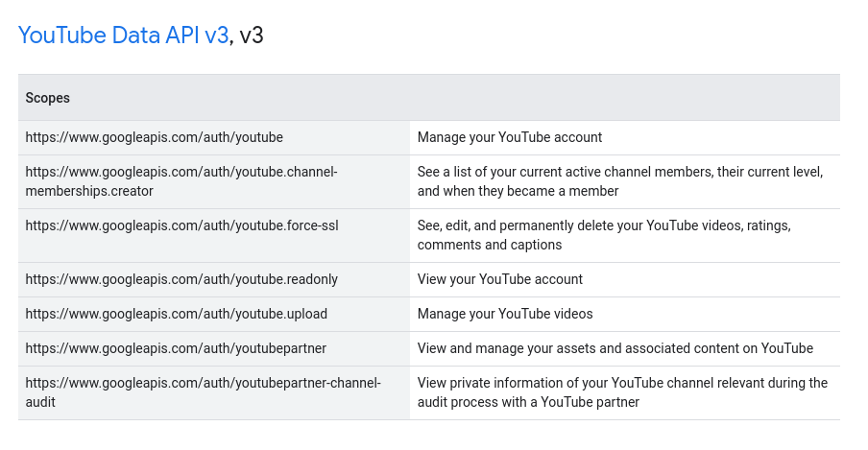
Task: Click the auth/youtube scope URL
Action: 154,137
